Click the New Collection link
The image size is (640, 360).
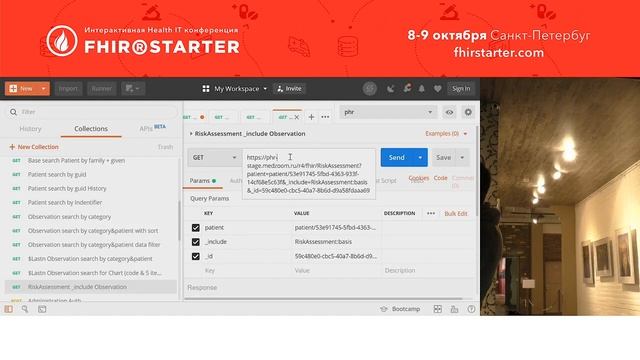pos(34,147)
